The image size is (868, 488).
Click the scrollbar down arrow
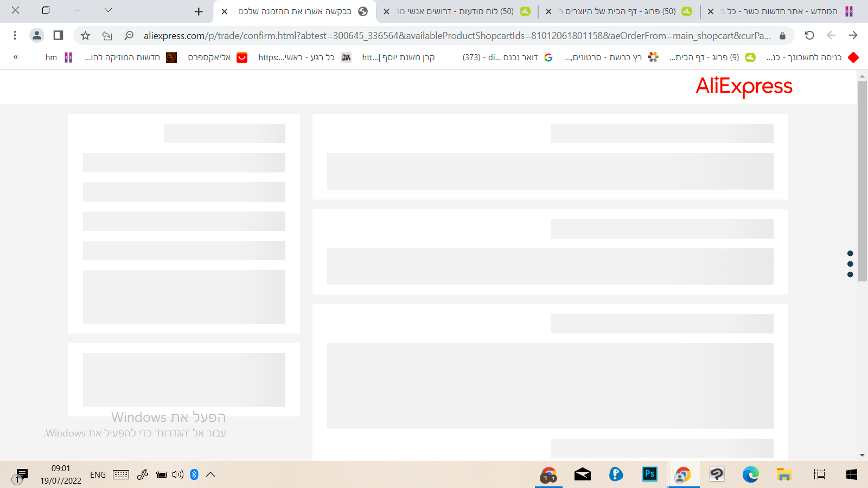click(862, 455)
